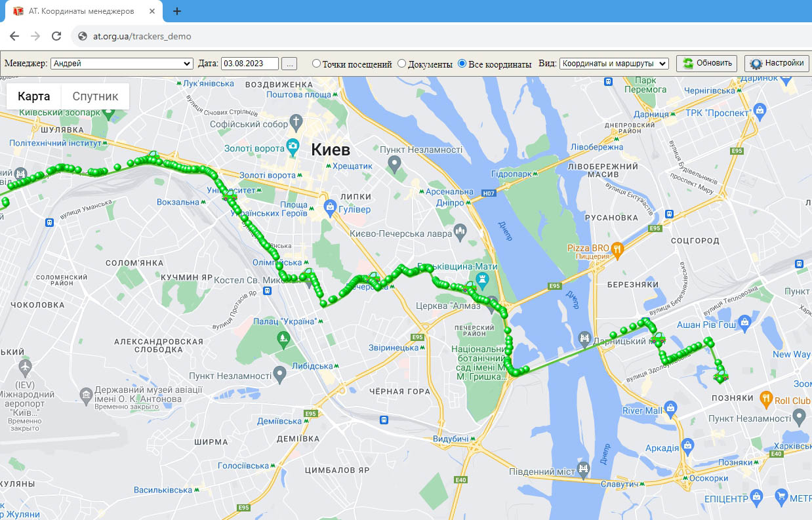Reload the page with browser refresh icon
Viewport: 812px width, 520px height.
pyautogui.click(x=56, y=36)
